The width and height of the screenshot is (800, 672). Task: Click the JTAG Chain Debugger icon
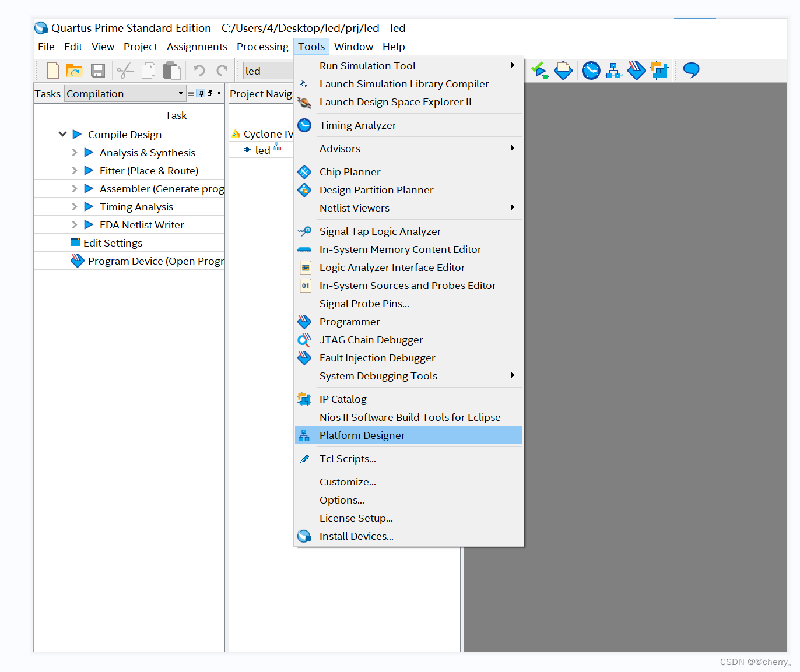coord(304,340)
